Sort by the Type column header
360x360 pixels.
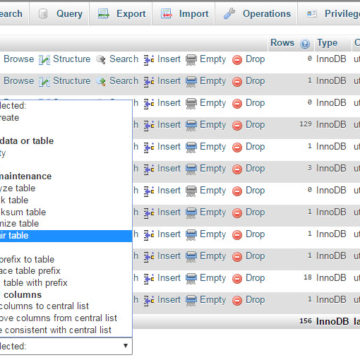point(327,43)
